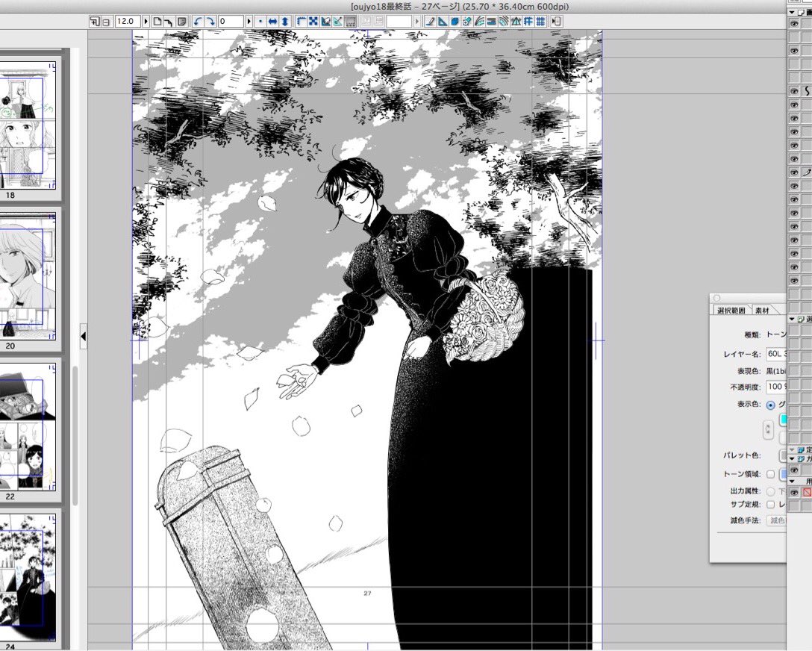Open the rotation angle arrow next to 0

249,21
